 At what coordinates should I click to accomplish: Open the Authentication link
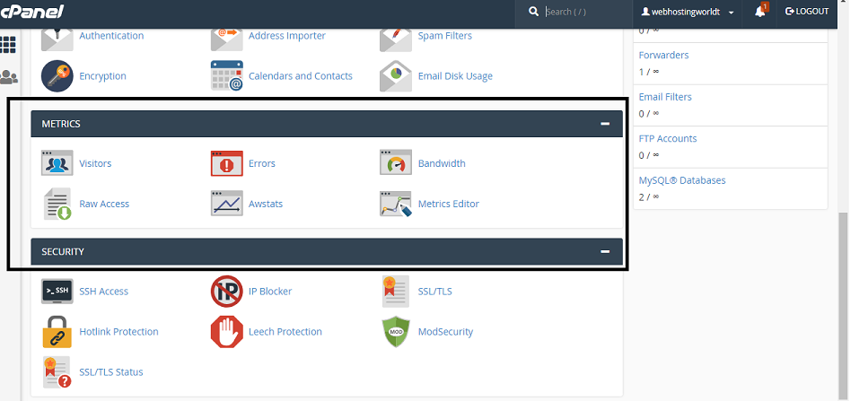[111, 35]
